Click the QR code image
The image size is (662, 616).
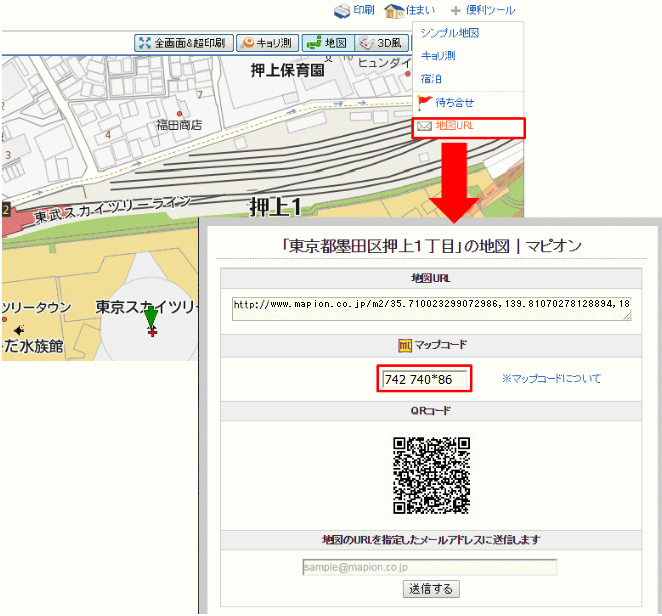431,475
